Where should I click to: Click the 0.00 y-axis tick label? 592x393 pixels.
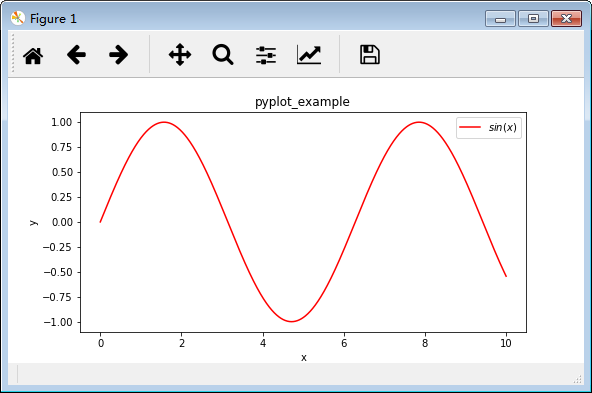coord(62,222)
